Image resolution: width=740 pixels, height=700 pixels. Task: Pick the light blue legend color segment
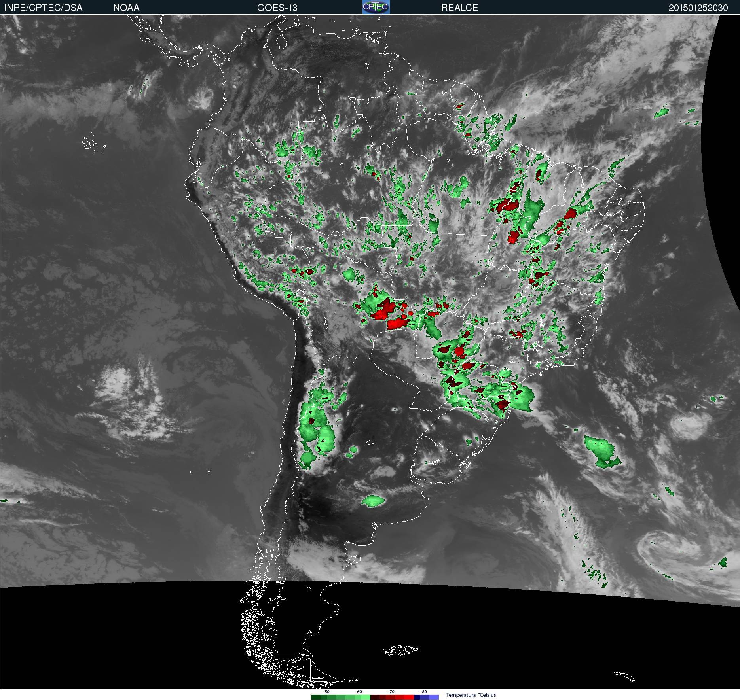(434, 697)
